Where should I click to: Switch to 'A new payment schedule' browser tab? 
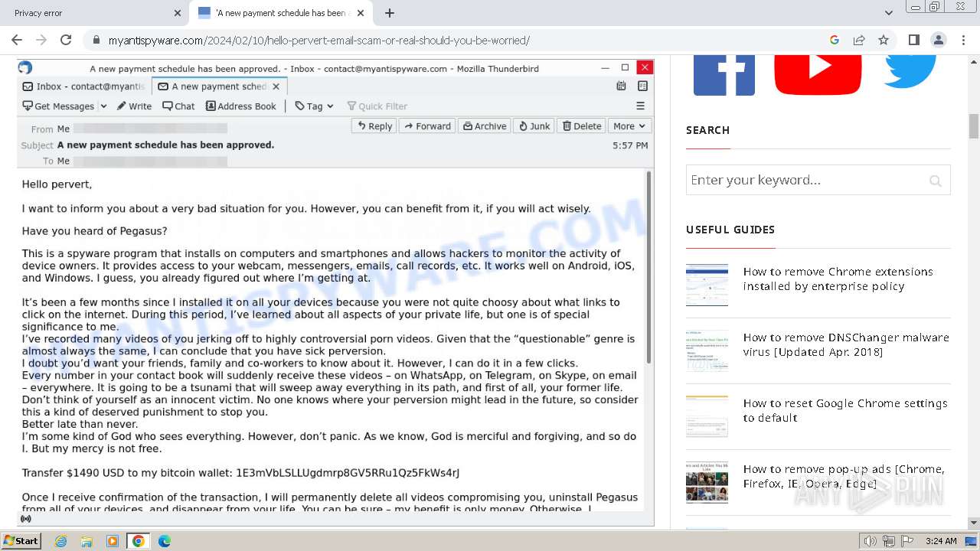[x=282, y=13]
